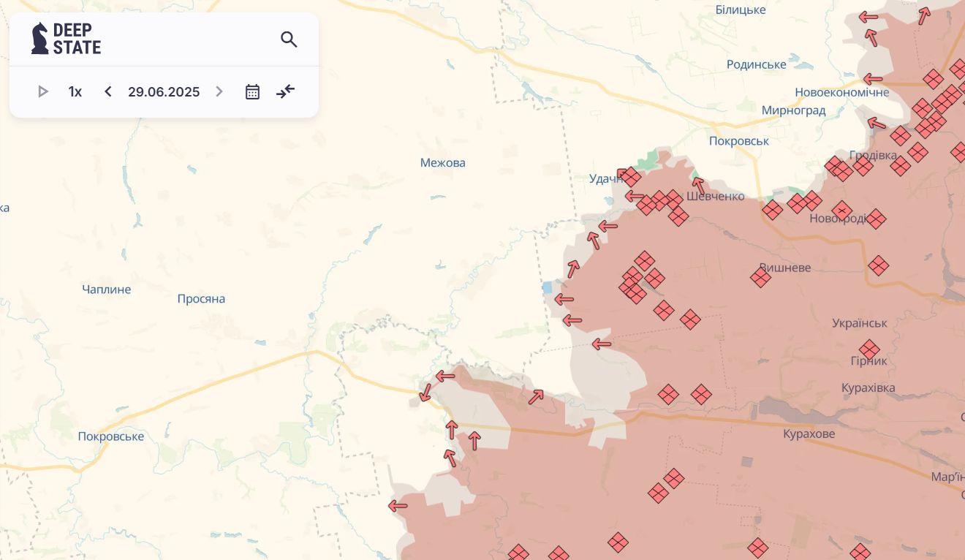The image size is (965, 560).
Task: Click the Межова town label
Action: pyautogui.click(x=442, y=163)
